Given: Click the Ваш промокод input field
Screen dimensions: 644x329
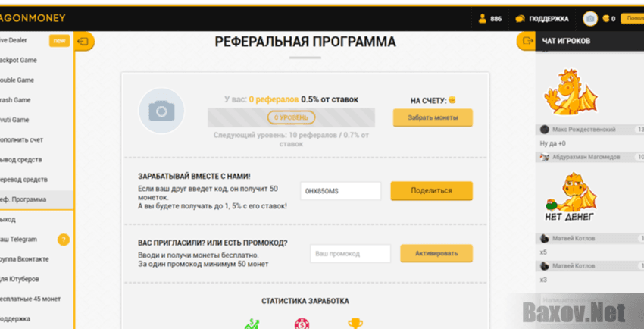Looking at the screenshot, I should coord(350,253).
